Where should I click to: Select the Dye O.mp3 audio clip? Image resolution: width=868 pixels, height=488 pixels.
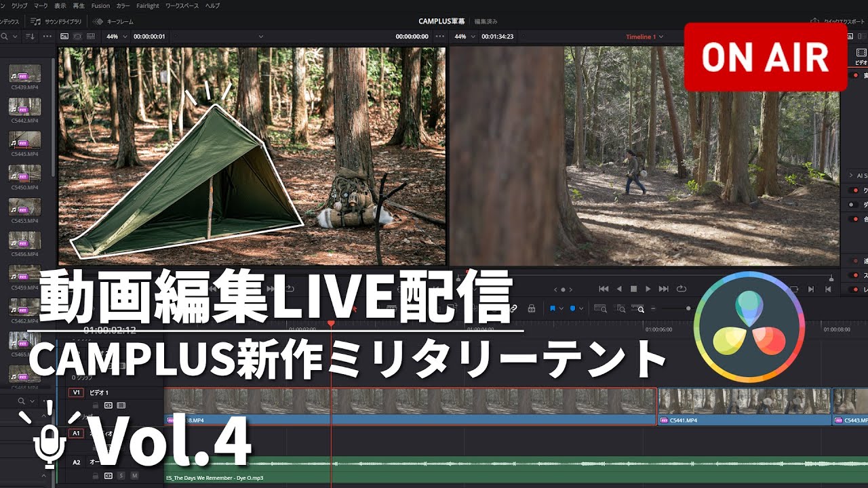[516, 470]
